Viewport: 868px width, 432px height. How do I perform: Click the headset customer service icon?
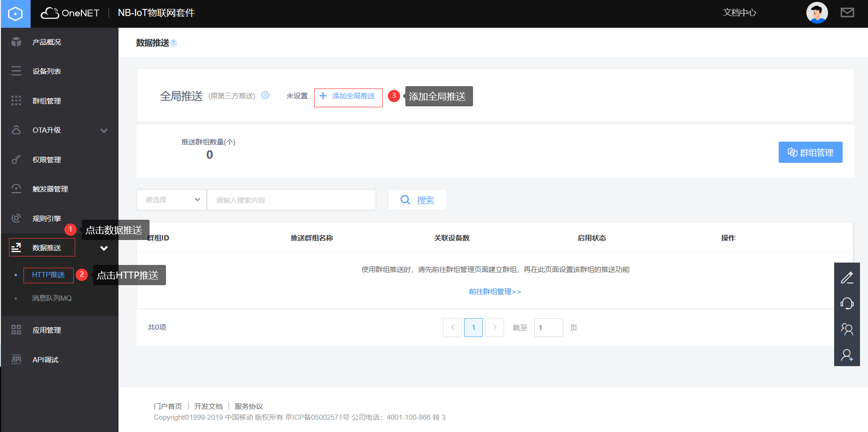847,304
